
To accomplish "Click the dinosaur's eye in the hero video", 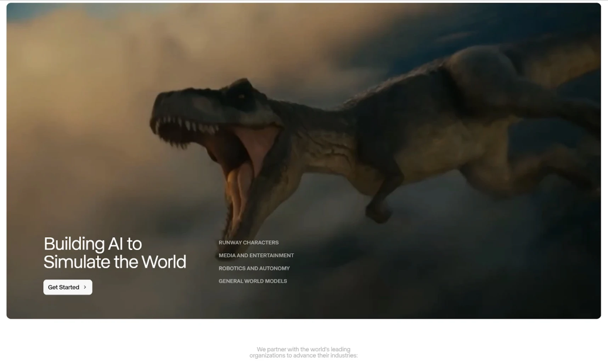I will coord(241,96).
